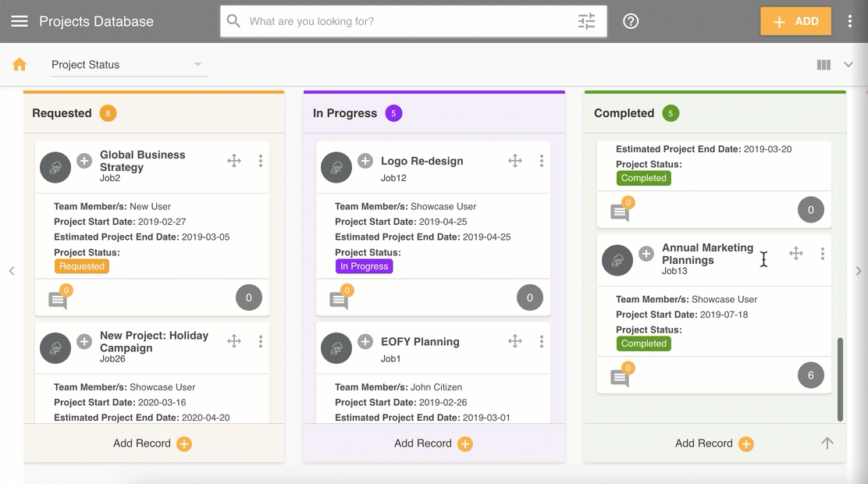
Task: Add Record in the Completed column
Action: [x=714, y=443]
